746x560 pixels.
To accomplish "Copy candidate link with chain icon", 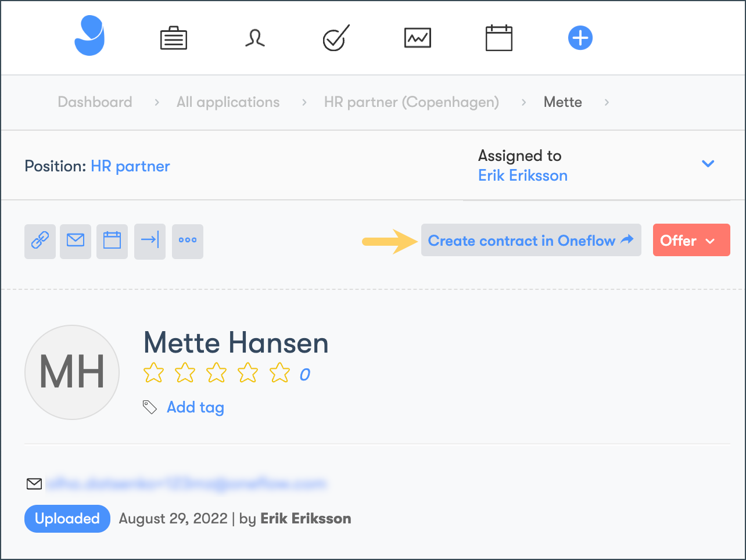I will [x=40, y=241].
